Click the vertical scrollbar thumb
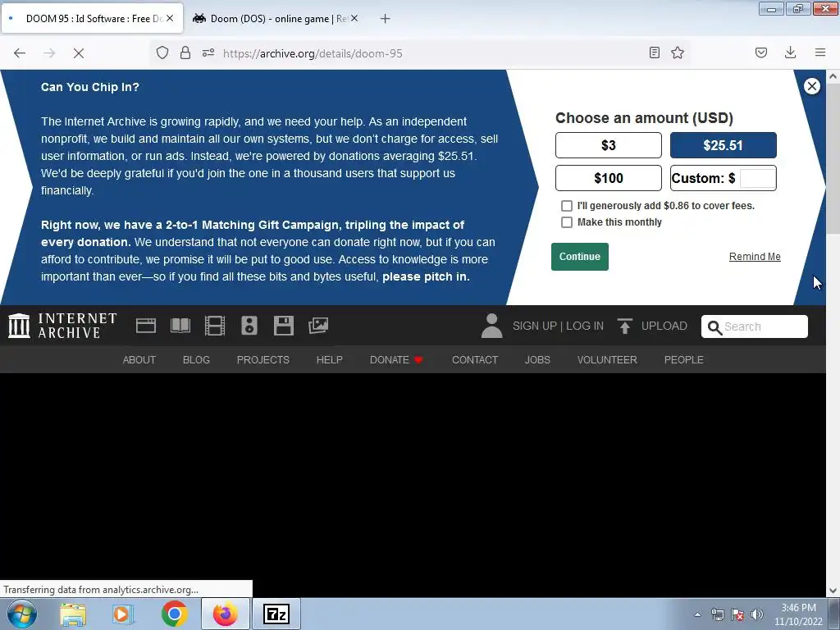 tap(833, 158)
